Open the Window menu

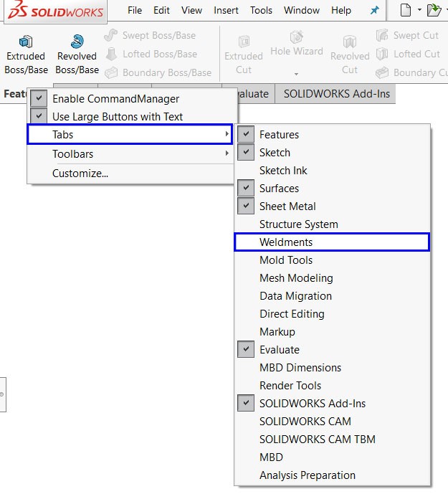pyautogui.click(x=302, y=11)
